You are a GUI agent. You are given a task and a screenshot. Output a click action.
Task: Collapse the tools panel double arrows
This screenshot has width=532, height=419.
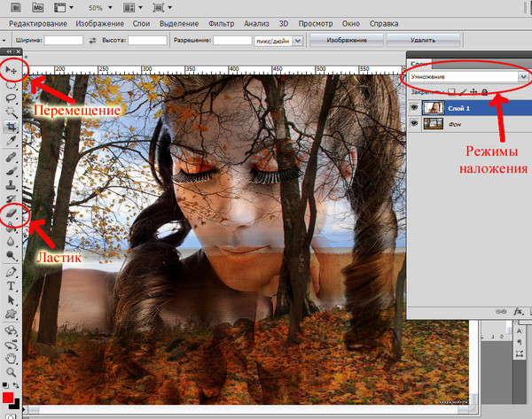pos(9,51)
